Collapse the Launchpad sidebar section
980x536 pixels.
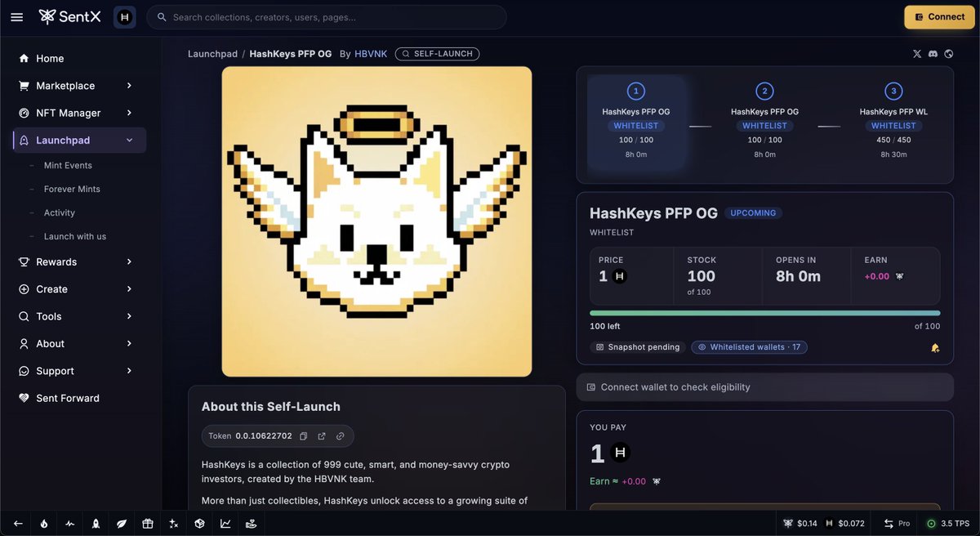pyautogui.click(x=79, y=141)
